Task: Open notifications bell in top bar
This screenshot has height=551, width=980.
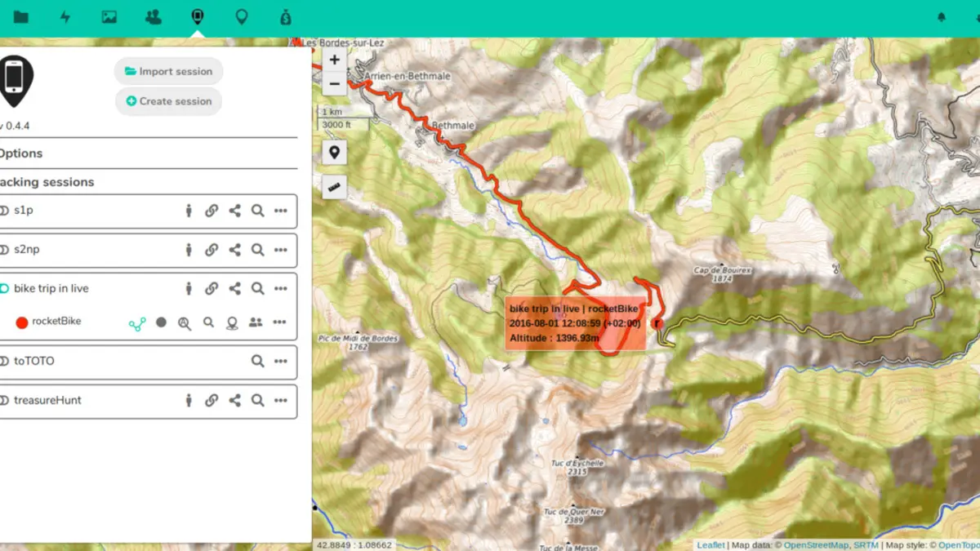Action: coord(942,17)
